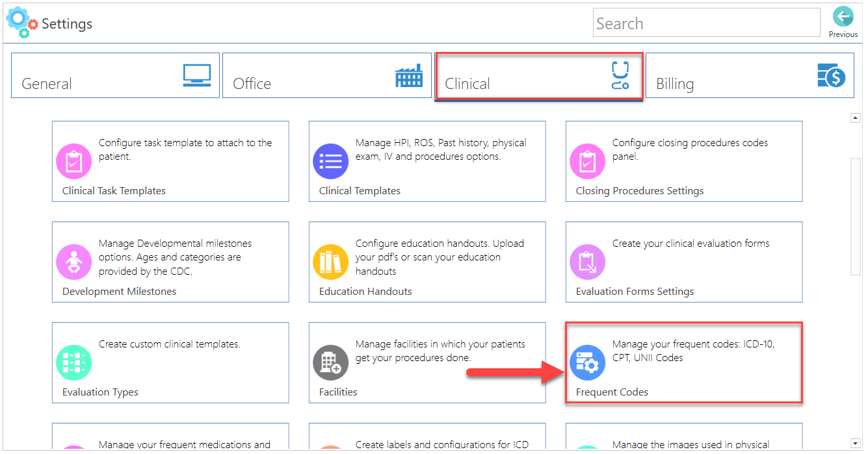
Task: Click the Evaluation Forms Settings icon
Action: point(588,262)
